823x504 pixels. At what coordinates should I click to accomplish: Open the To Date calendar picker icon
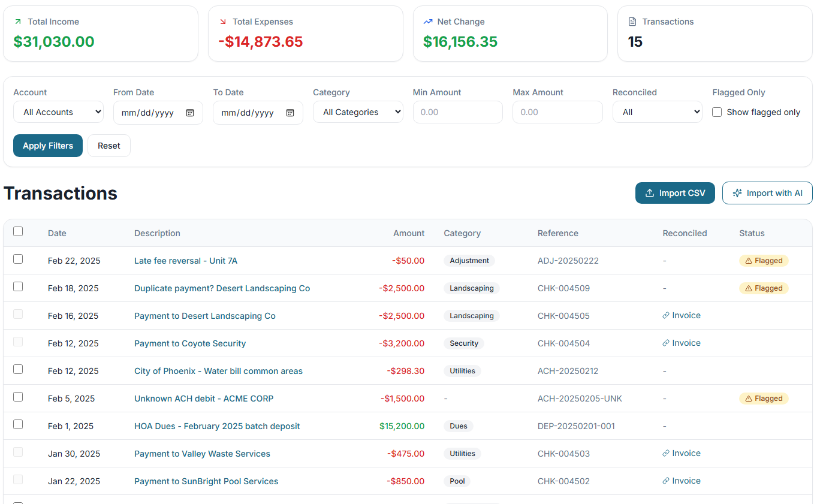pyautogui.click(x=291, y=113)
